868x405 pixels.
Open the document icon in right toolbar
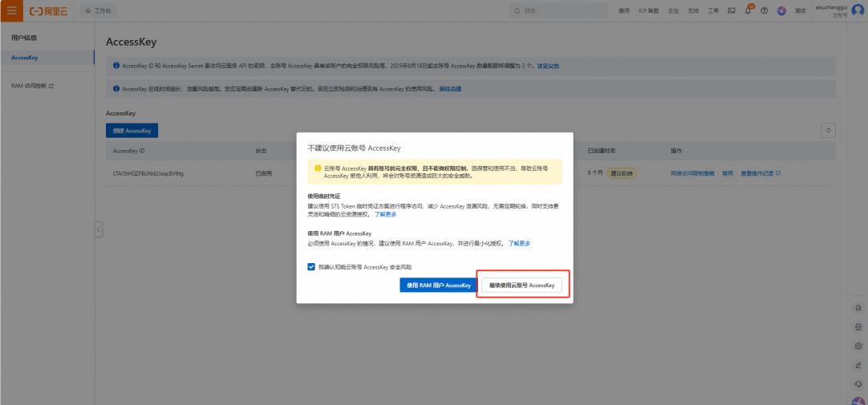(858, 308)
